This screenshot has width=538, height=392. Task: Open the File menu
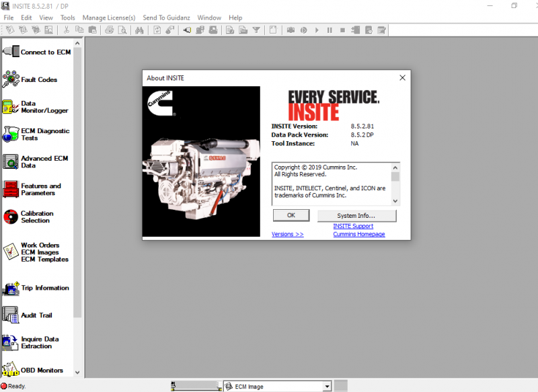(x=9, y=17)
